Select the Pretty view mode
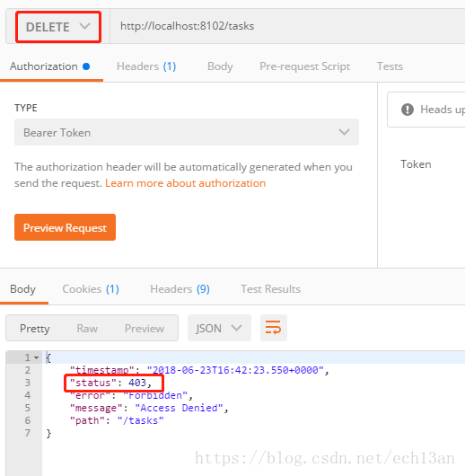 pyautogui.click(x=35, y=329)
